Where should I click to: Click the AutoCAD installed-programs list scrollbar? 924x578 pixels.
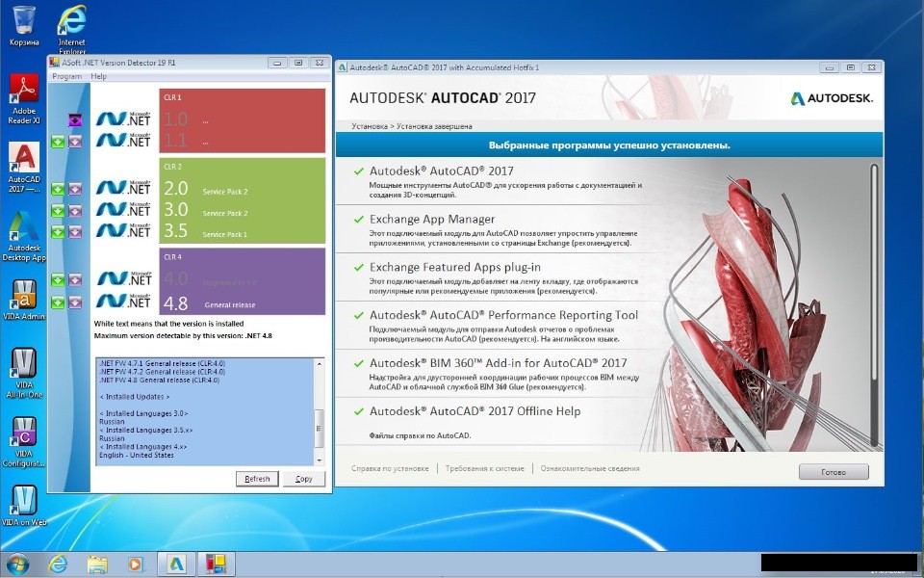[x=875, y=303]
